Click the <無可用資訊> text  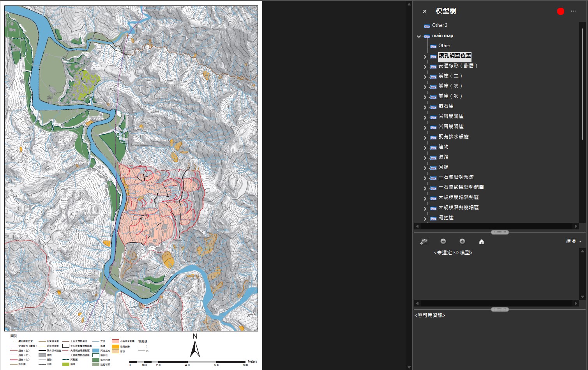point(430,315)
